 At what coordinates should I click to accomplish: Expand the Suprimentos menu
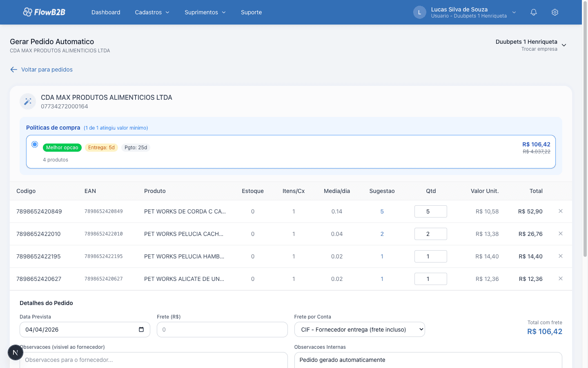pyautogui.click(x=205, y=12)
